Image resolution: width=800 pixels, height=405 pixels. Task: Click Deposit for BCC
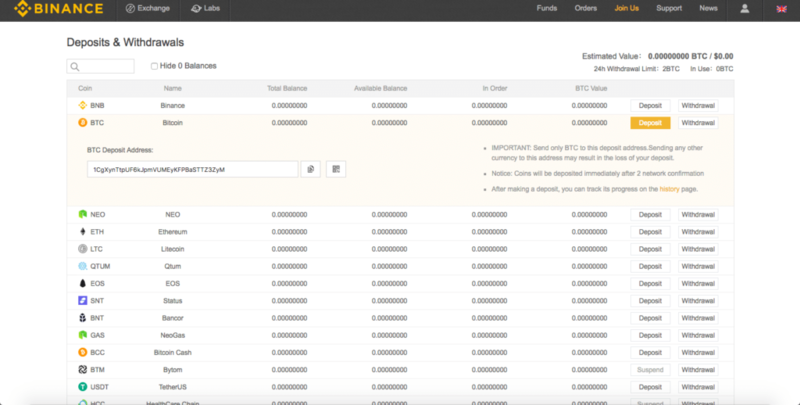tap(651, 352)
